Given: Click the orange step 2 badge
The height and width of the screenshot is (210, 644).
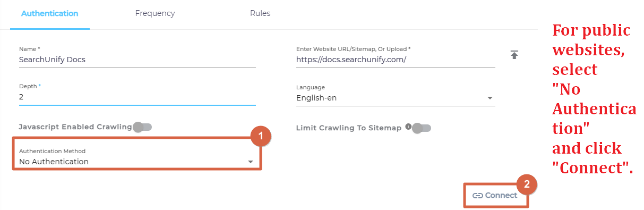Looking at the screenshot, I should coord(527,184).
